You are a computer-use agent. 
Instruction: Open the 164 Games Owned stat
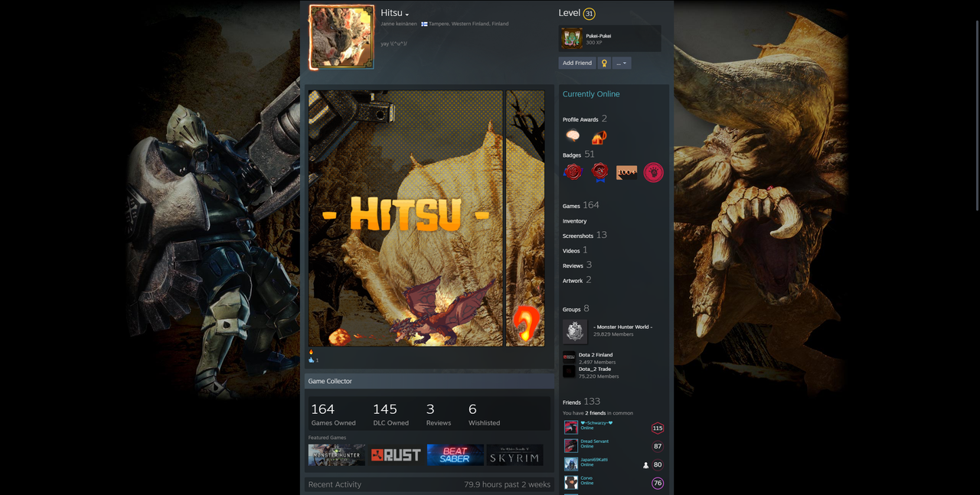[x=334, y=414]
